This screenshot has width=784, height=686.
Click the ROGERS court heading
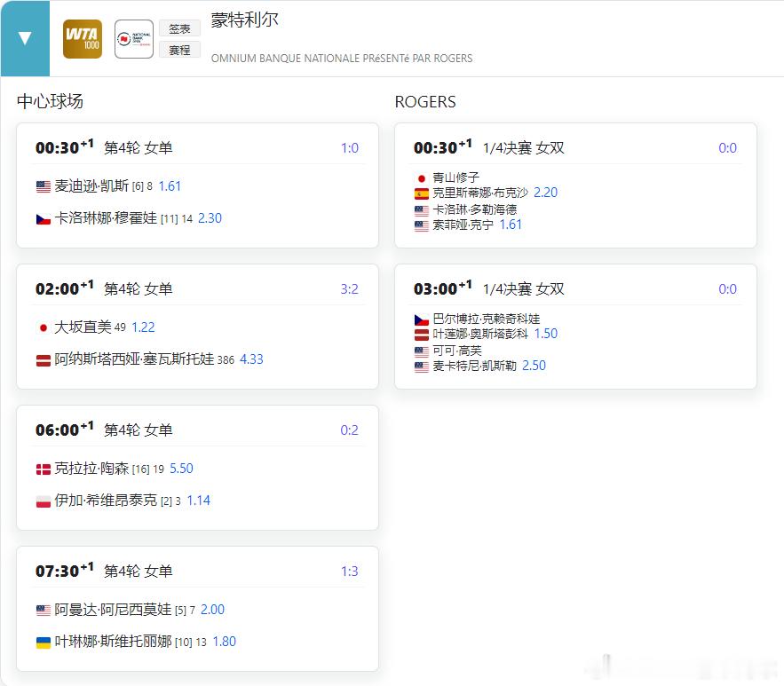pyautogui.click(x=425, y=102)
